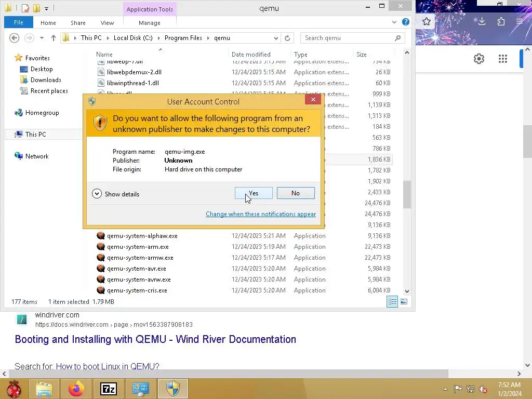
Task: Sort by Date modified column
Action: pyautogui.click(x=251, y=54)
